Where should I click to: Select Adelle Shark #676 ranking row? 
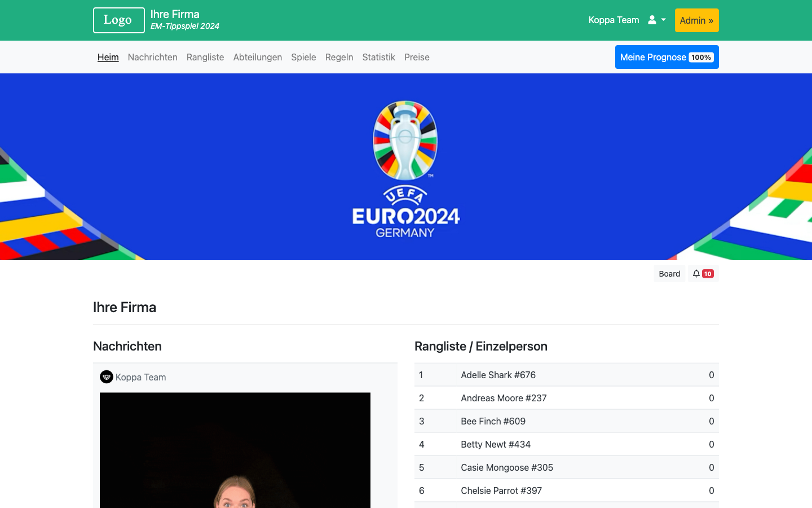coord(567,375)
